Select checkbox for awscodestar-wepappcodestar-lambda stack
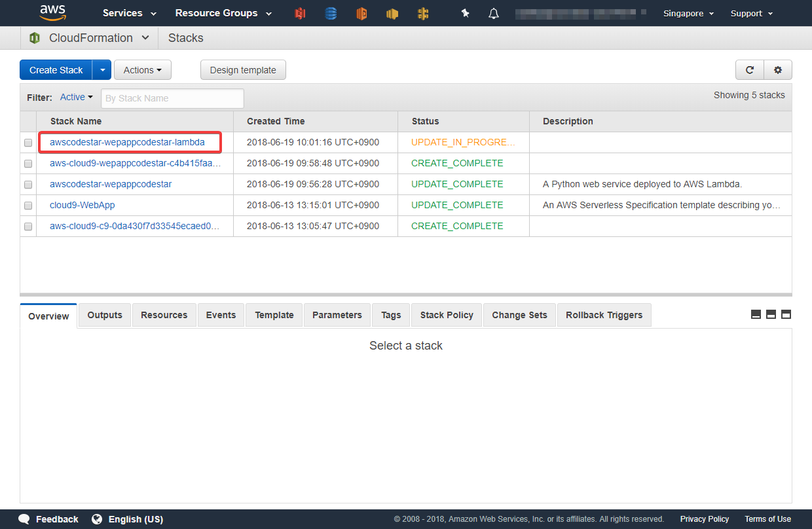This screenshot has width=812, height=529. pyautogui.click(x=28, y=143)
